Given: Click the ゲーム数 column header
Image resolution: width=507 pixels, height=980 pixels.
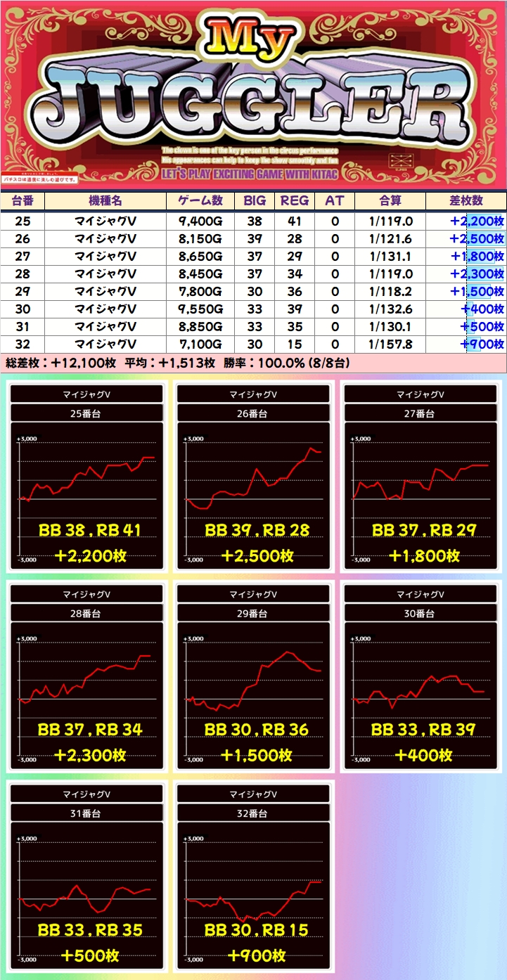Looking at the screenshot, I should pyautogui.click(x=201, y=200).
